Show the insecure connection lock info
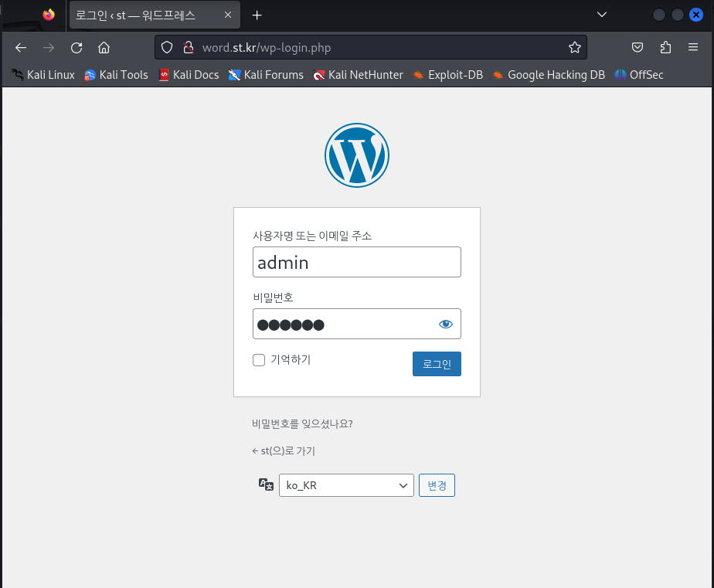This screenshot has height=588, width=714. coord(188,47)
